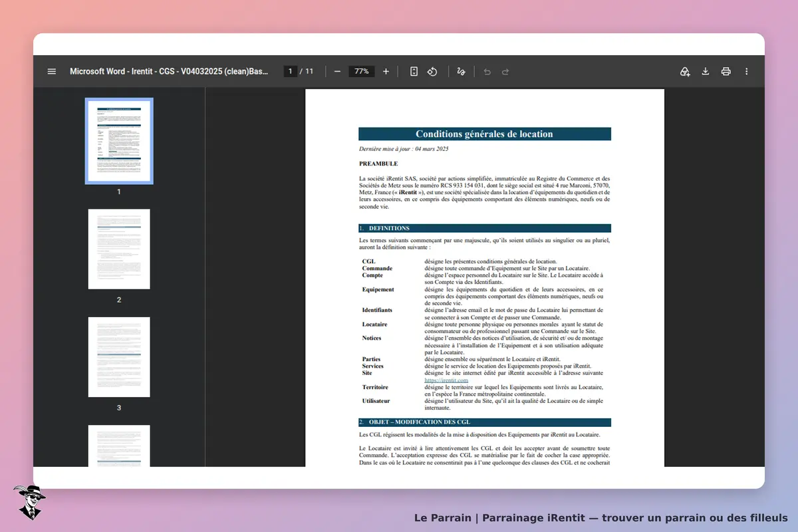The width and height of the screenshot is (798, 532).
Task: Click the 'Conditions générales de location' heading
Action: point(484,134)
